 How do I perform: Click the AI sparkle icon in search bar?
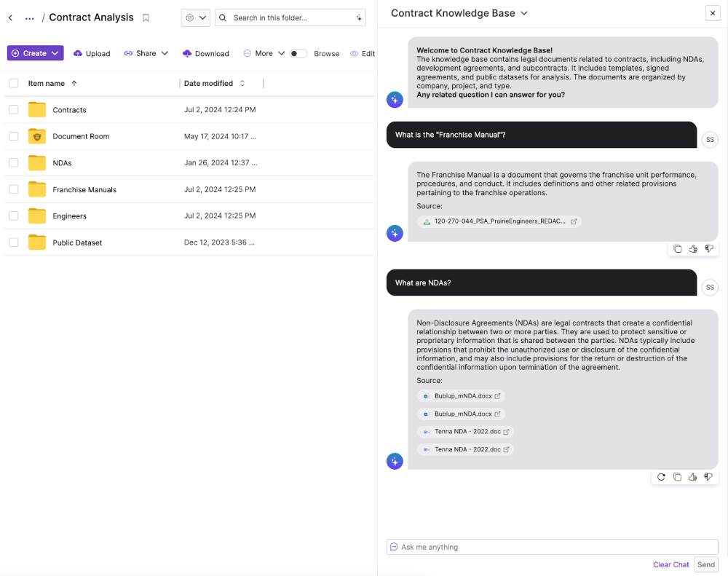point(359,17)
